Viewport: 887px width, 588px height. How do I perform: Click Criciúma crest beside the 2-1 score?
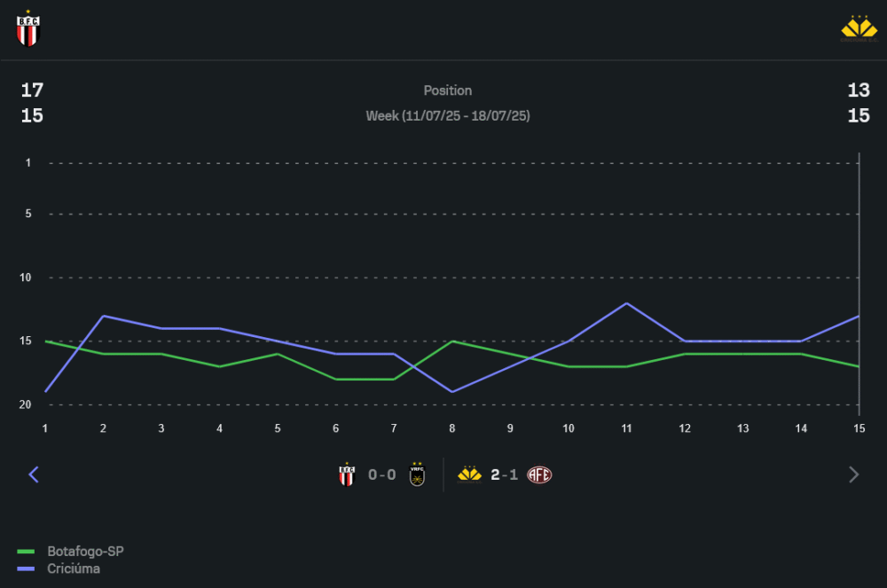pos(469,474)
